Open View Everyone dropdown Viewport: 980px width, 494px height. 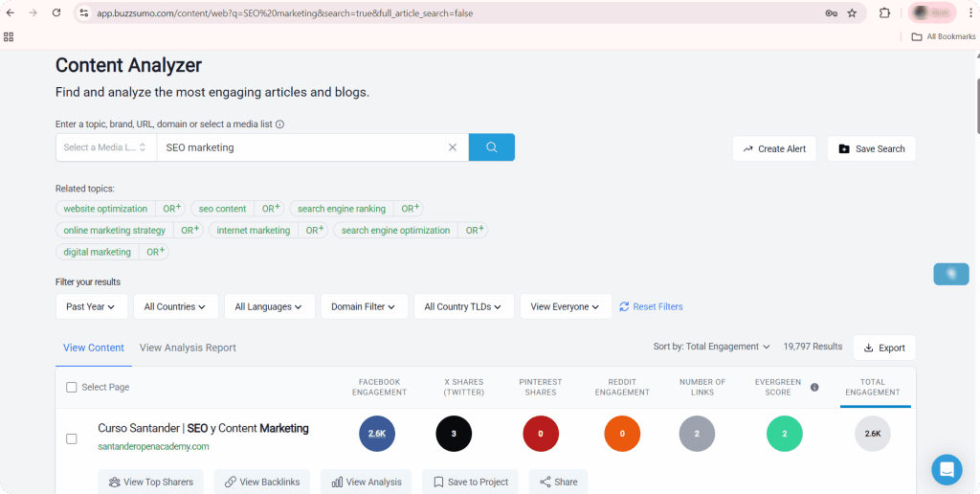[x=566, y=306]
